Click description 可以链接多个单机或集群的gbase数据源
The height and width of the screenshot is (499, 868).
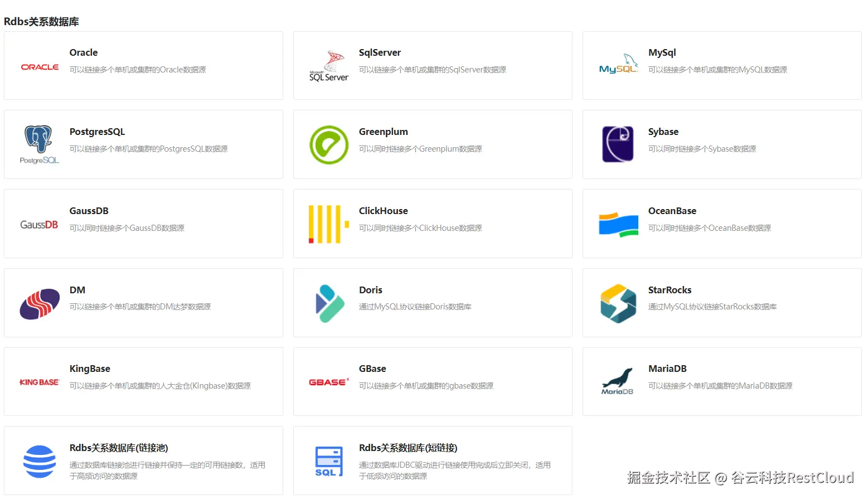point(426,386)
